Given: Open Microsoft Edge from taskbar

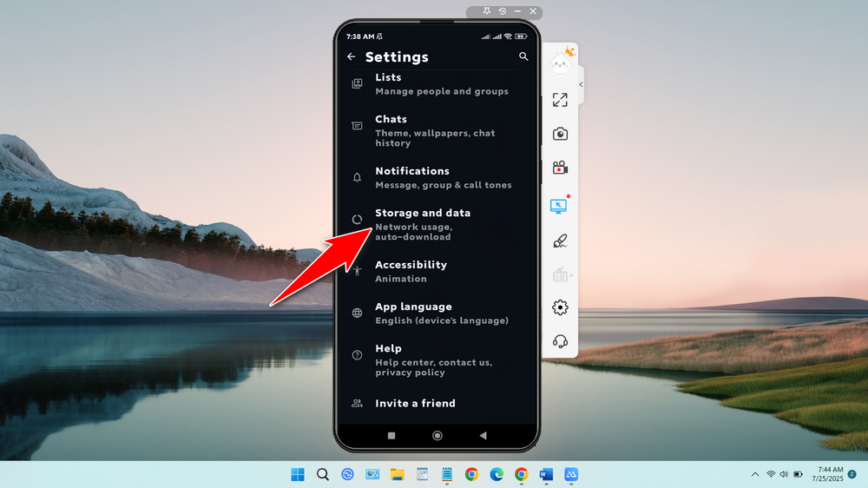Looking at the screenshot, I should click(496, 475).
